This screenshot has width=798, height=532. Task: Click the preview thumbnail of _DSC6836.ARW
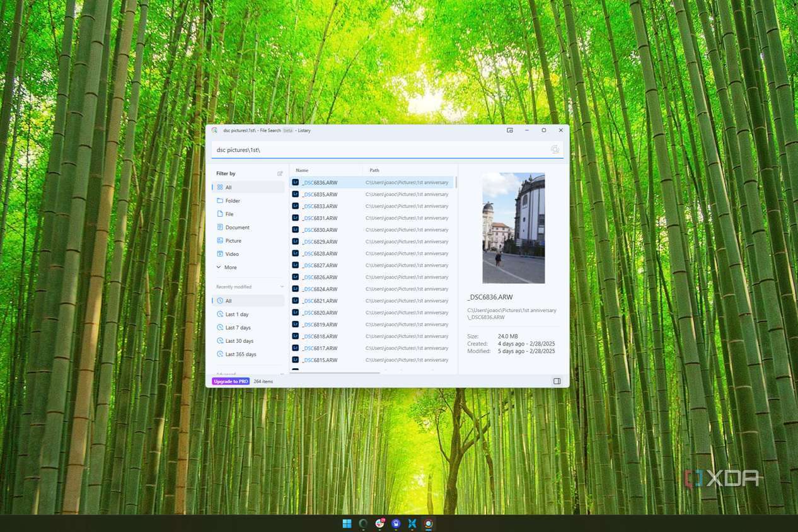514,228
